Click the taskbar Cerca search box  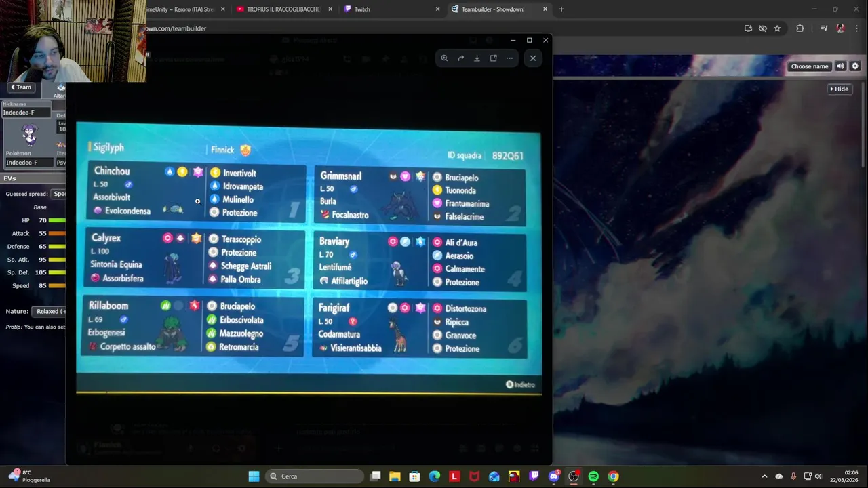click(313, 476)
